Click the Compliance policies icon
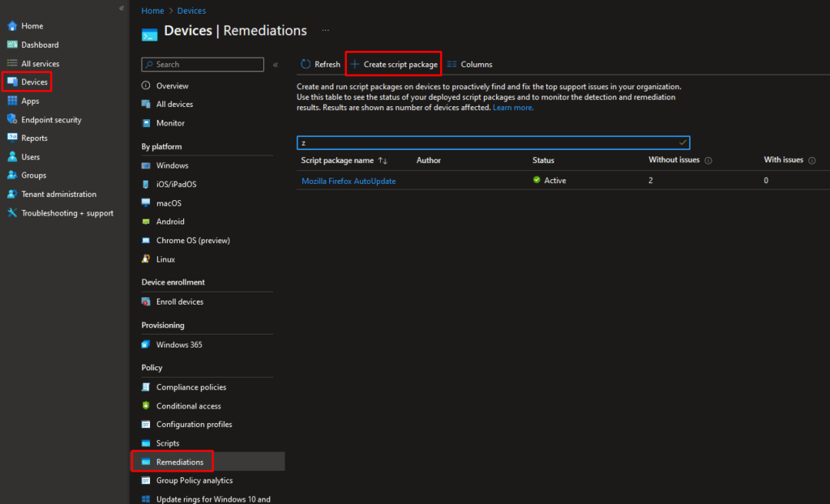The width and height of the screenshot is (830, 504). click(x=146, y=387)
